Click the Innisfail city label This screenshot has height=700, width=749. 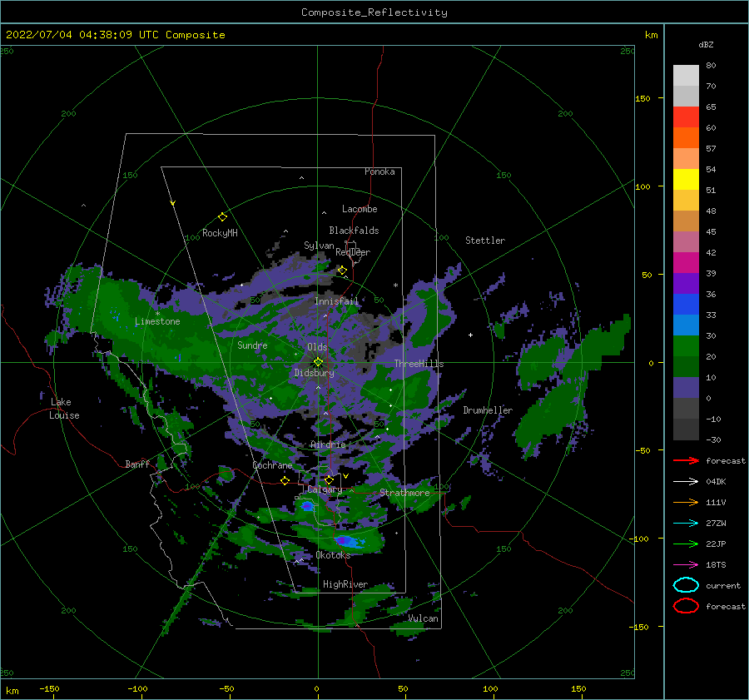coord(336,301)
